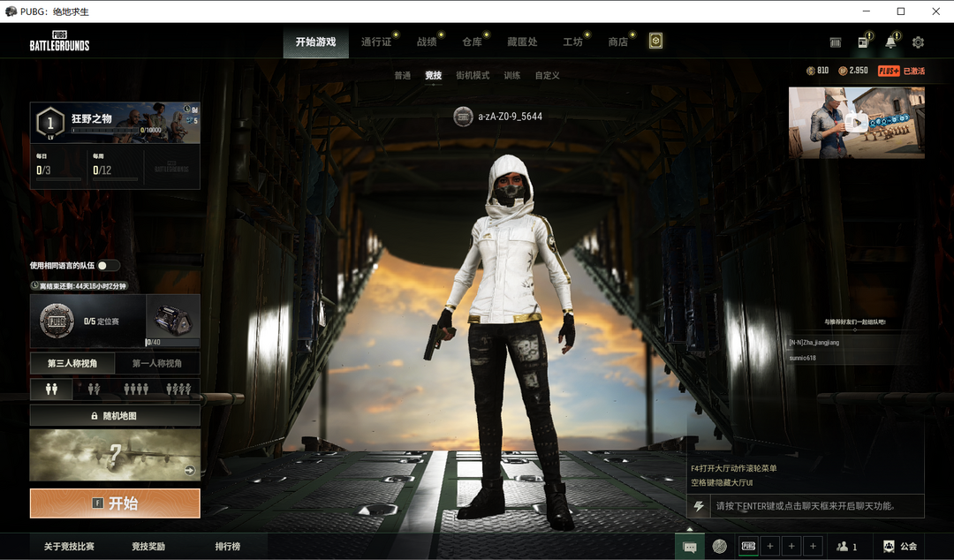Click the random map preview image
Screen dimensions: 954x560
coord(115,455)
